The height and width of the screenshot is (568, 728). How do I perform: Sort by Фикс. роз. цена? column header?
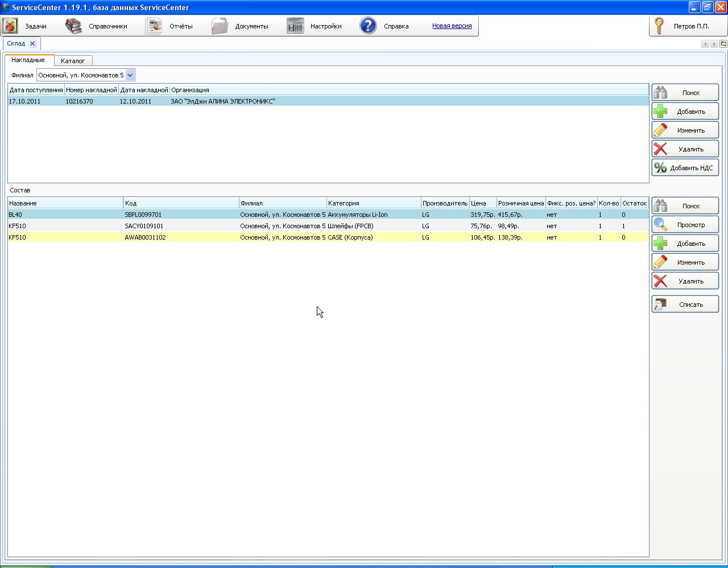point(571,203)
